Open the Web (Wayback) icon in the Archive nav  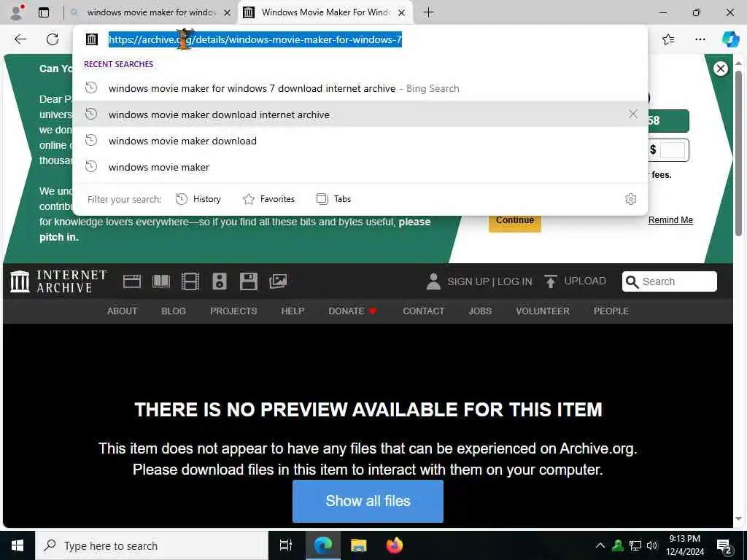[x=132, y=281]
